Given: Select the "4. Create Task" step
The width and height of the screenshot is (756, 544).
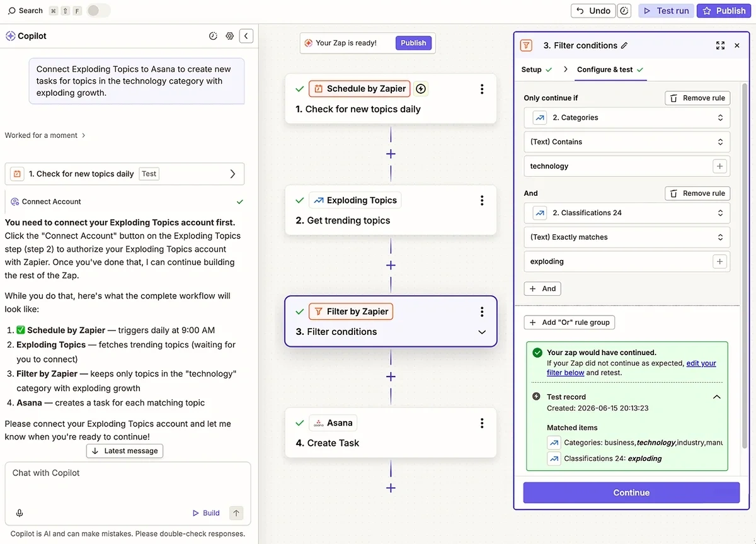Looking at the screenshot, I should (x=391, y=433).
